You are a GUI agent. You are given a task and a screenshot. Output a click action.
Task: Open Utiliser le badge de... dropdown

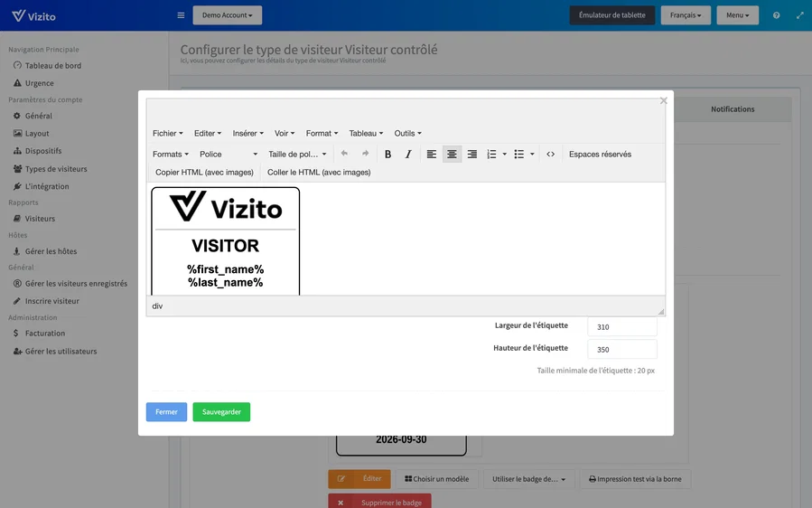528,479
